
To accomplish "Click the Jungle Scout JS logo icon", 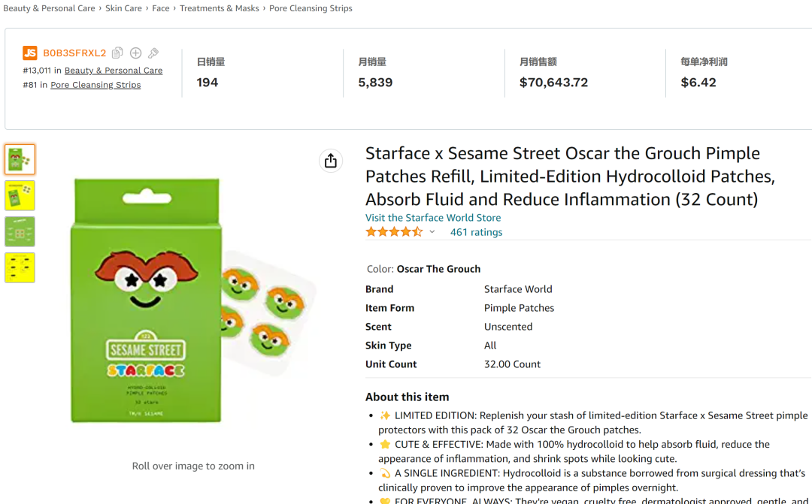I will point(29,53).
